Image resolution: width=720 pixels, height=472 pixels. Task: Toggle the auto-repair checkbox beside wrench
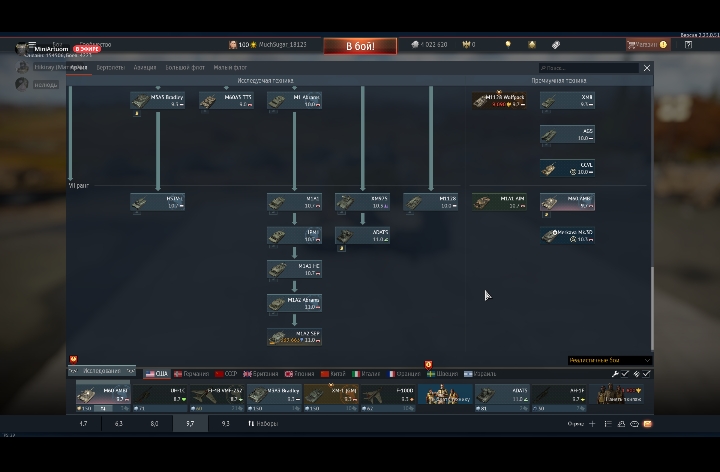click(625, 374)
